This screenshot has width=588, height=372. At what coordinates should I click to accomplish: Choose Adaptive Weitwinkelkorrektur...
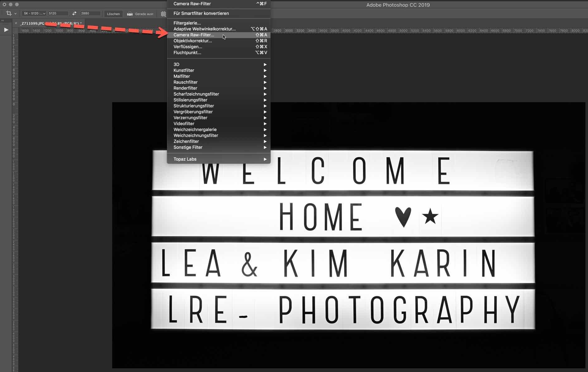[x=219, y=29]
